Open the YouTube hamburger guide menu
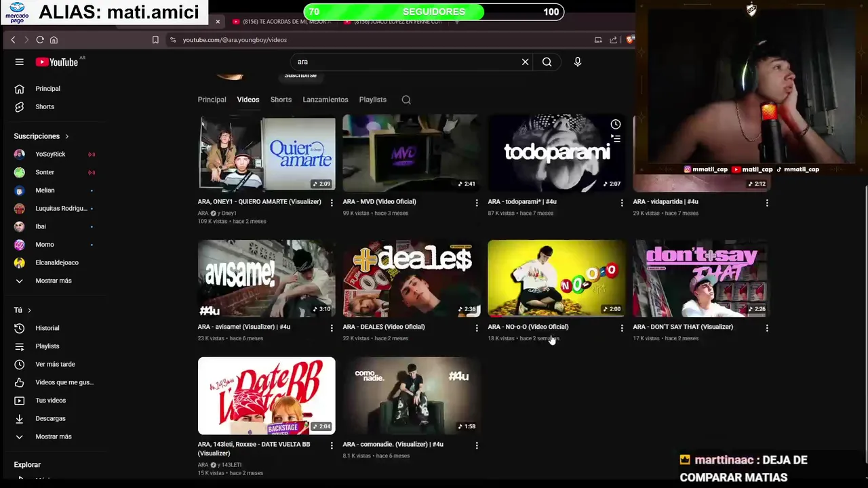868x488 pixels. pyautogui.click(x=19, y=62)
